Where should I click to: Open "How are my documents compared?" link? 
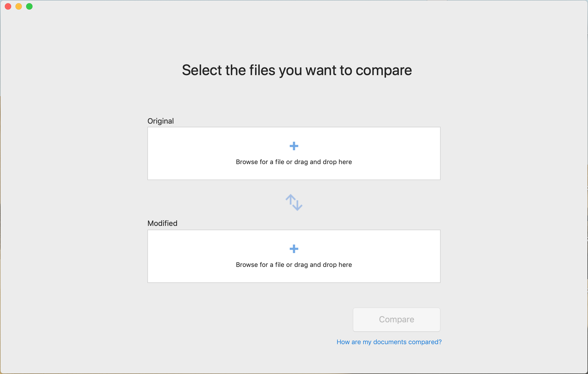pyautogui.click(x=389, y=342)
